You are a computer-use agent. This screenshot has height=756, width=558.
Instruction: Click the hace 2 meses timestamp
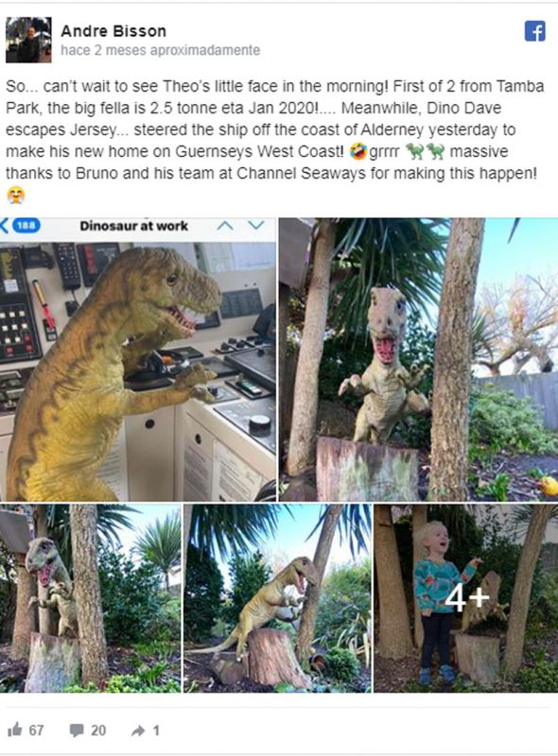pos(160,50)
